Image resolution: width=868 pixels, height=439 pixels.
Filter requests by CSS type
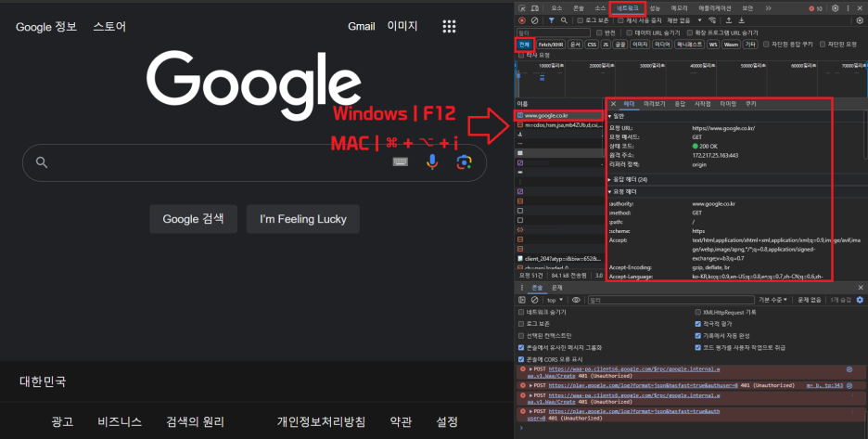592,45
